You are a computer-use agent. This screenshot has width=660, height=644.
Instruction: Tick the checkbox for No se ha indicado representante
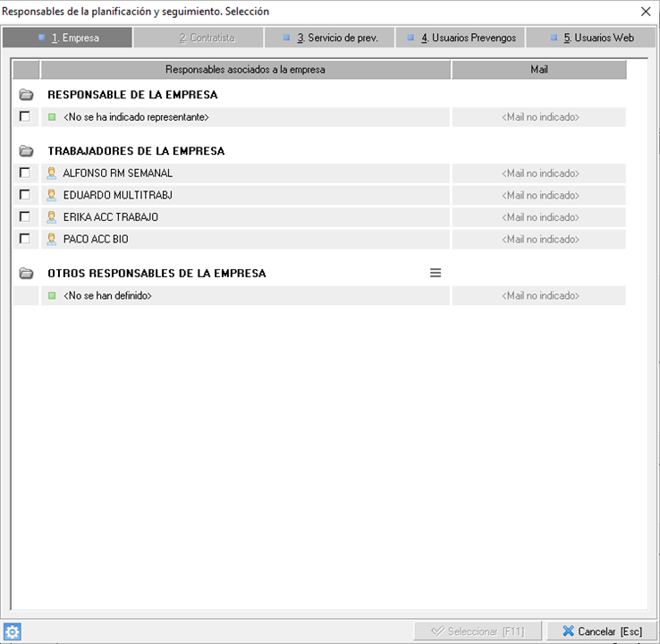pyautogui.click(x=25, y=116)
